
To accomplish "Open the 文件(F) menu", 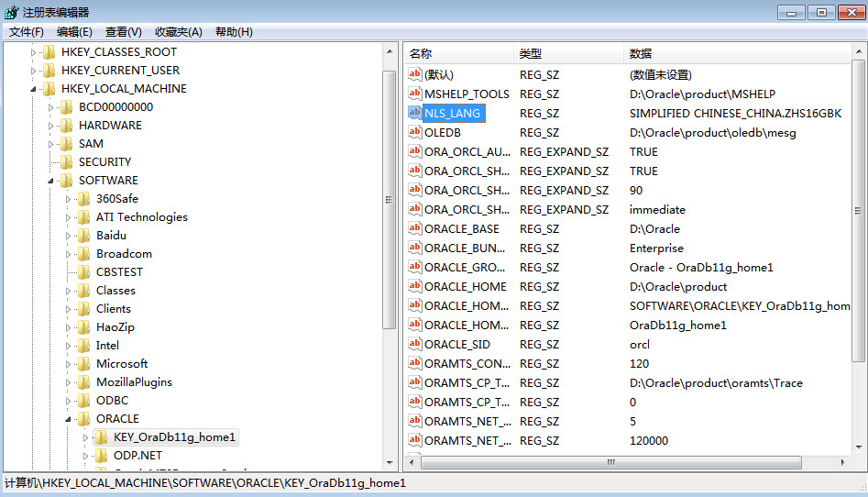I will tap(26, 32).
